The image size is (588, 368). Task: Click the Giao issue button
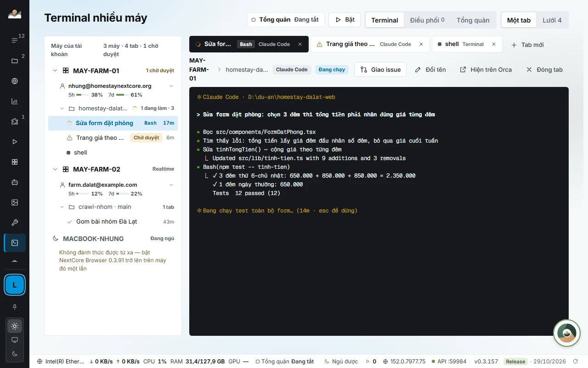(380, 69)
